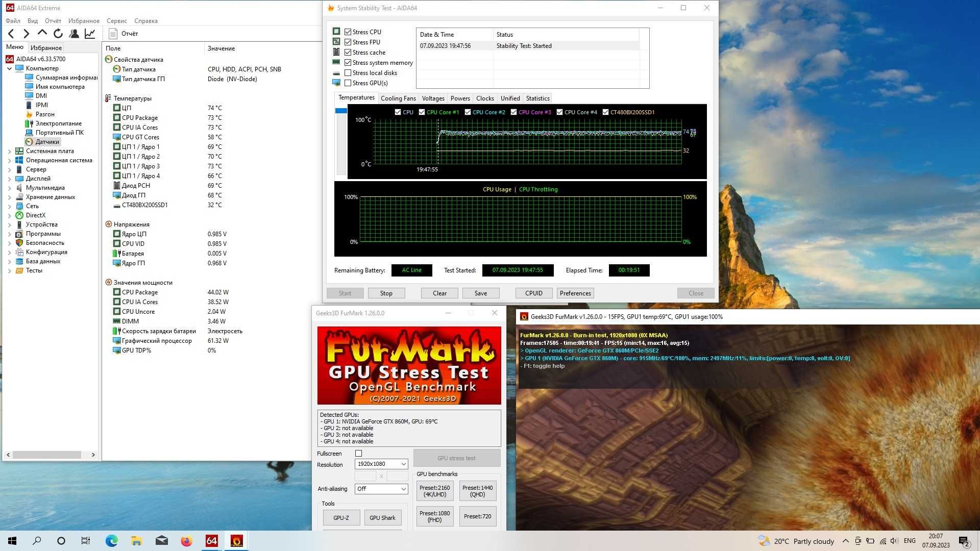Expand the Тесты tree node
The height and width of the screenshot is (551, 980).
[9, 270]
